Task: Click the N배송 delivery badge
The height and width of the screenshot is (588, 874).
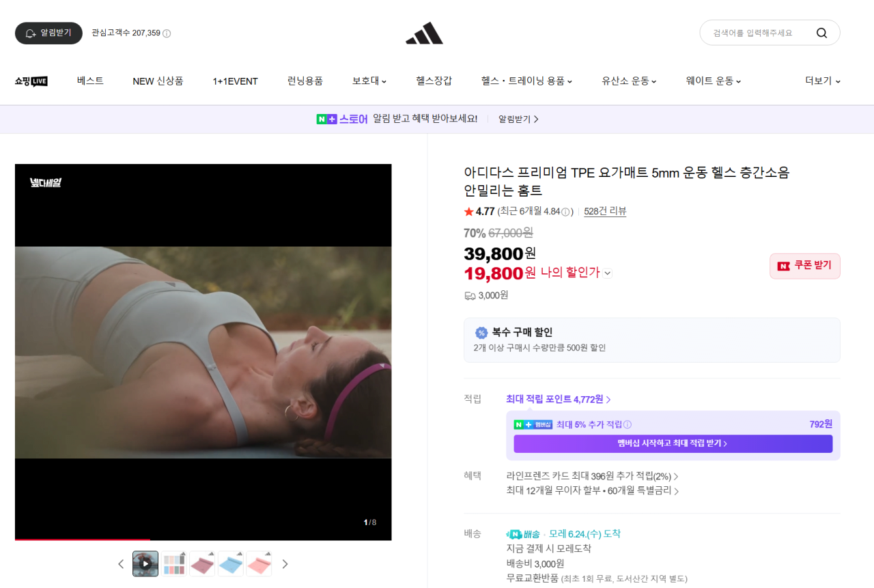Action: pos(523,534)
